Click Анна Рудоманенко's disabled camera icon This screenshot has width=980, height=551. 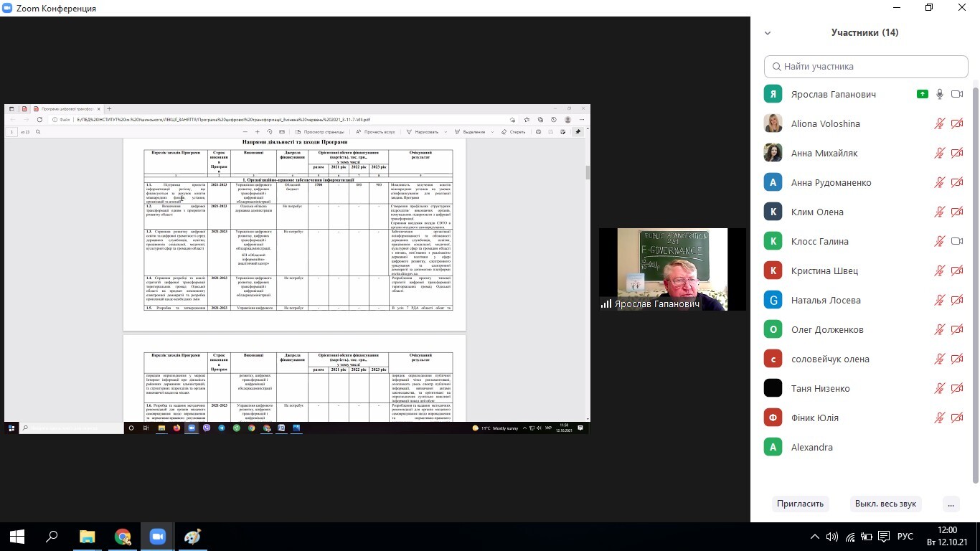(957, 182)
